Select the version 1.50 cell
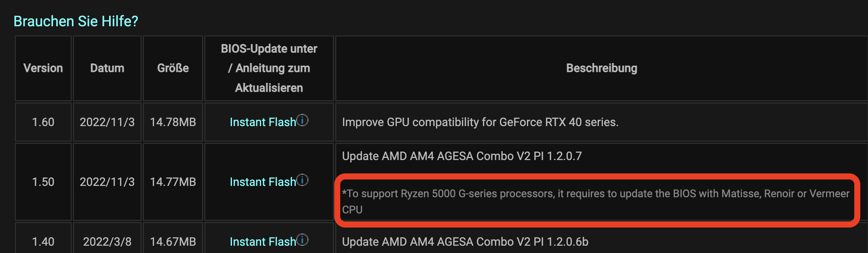 43,182
